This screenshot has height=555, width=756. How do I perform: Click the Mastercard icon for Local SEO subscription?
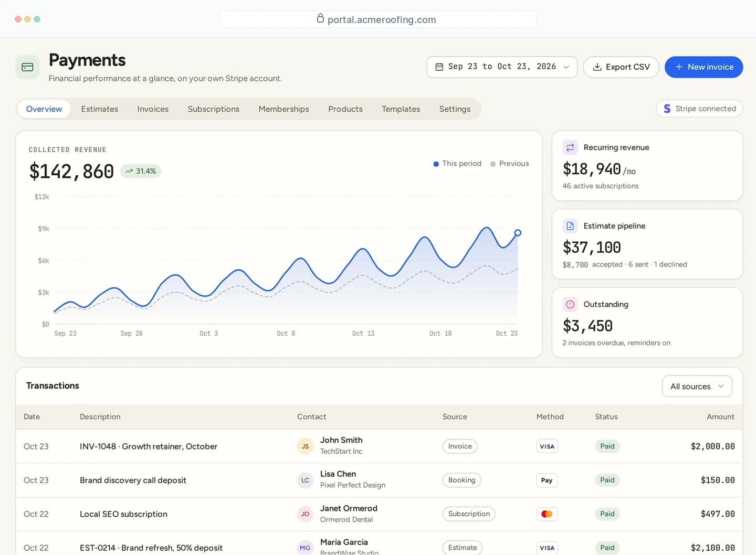[547, 514]
